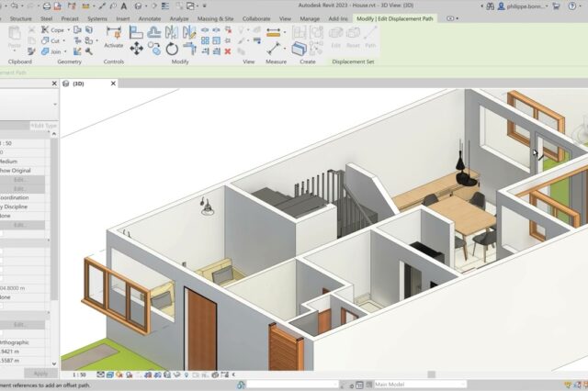The height and width of the screenshot is (391, 588).
Task: Select the Split Element tool
Action: tap(205, 29)
